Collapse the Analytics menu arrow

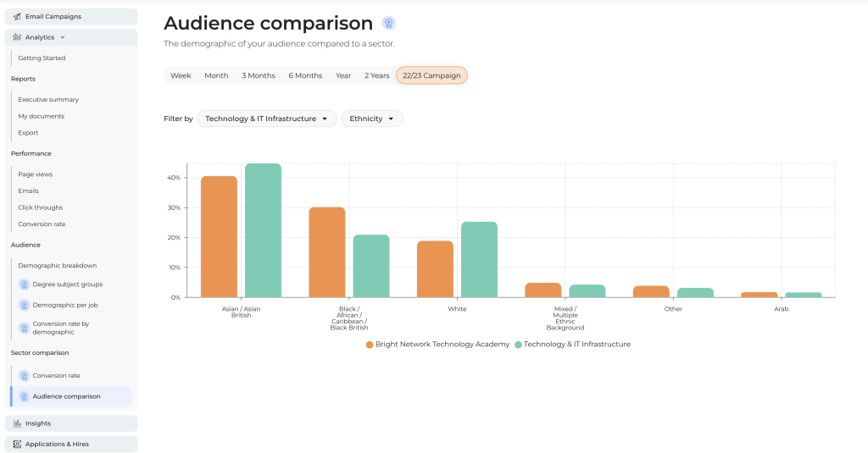pos(63,37)
